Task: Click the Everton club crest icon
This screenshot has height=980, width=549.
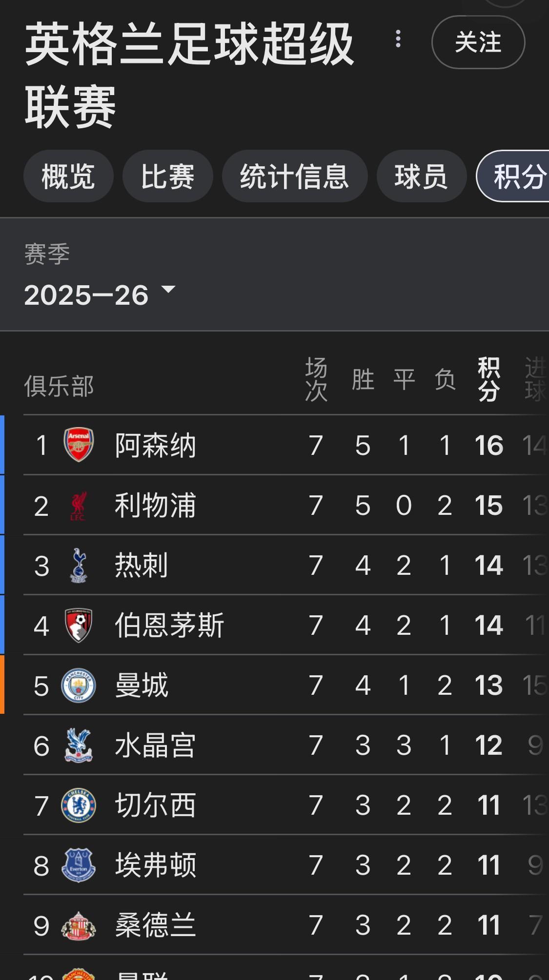Action: (79, 865)
